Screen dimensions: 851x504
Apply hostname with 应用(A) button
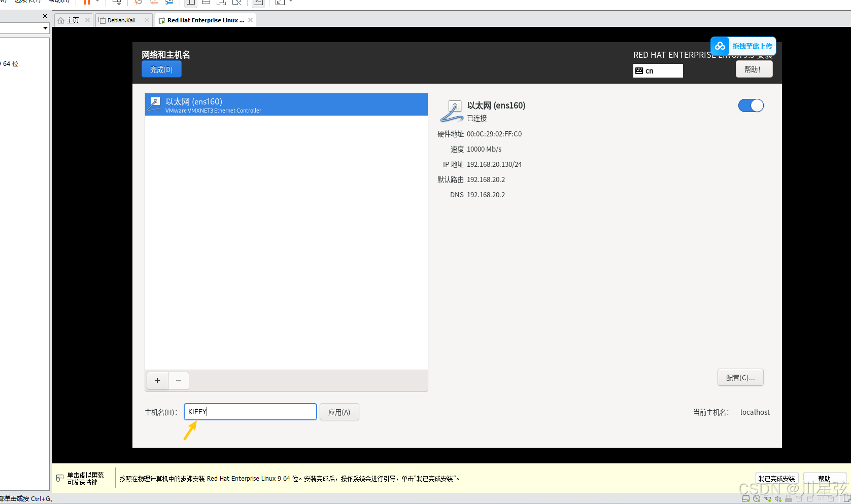pyautogui.click(x=339, y=412)
